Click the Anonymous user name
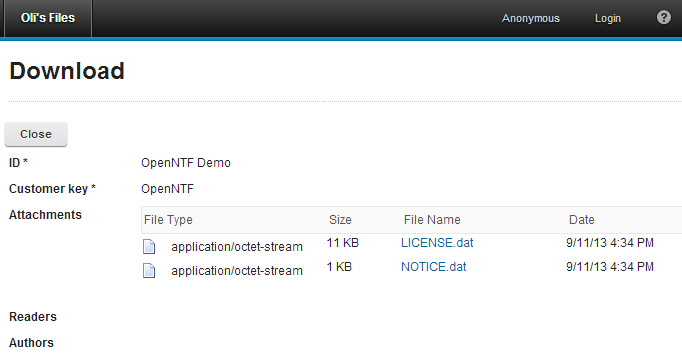This screenshot has width=682, height=360. [x=531, y=18]
